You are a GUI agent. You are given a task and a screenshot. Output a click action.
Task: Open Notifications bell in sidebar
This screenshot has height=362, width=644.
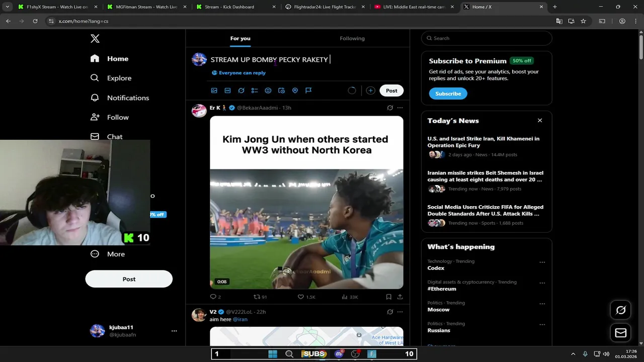point(119,98)
